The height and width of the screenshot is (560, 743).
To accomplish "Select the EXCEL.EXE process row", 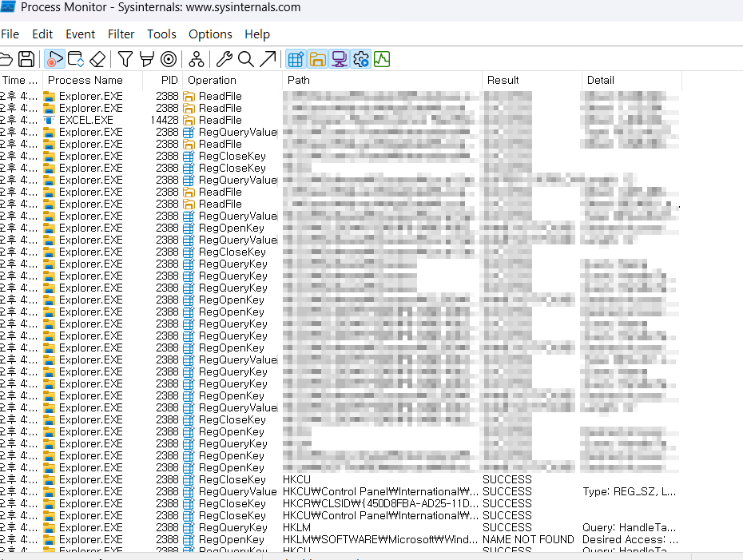I will pyautogui.click(x=340, y=121).
